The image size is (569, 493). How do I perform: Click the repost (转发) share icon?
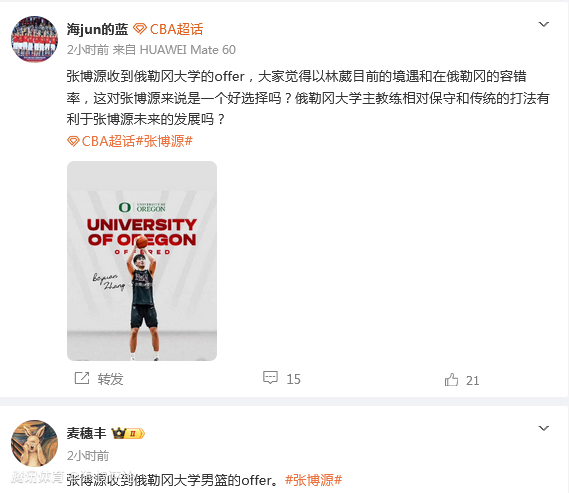coord(82,378)
